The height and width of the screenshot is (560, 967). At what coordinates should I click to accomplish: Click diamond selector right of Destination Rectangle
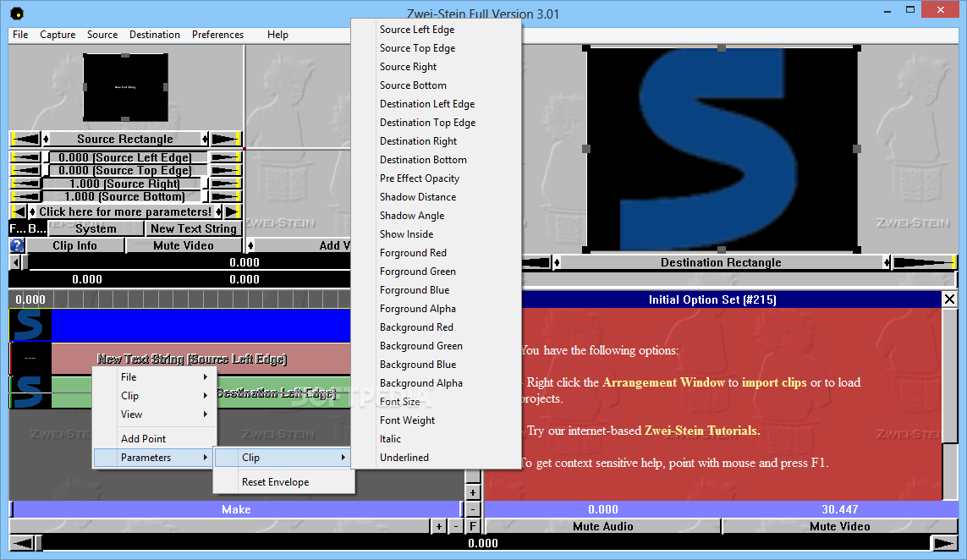point(887,263)
